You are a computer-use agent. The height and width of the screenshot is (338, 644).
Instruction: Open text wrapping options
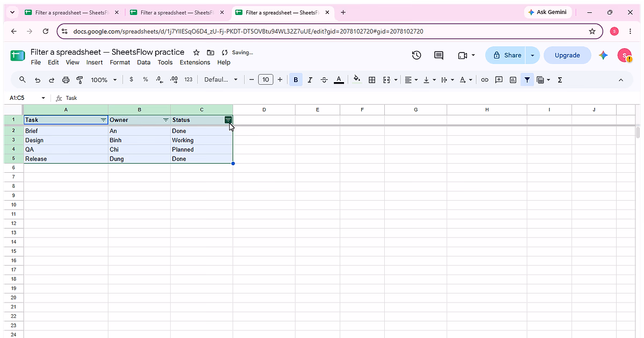[x=448, y=79]
